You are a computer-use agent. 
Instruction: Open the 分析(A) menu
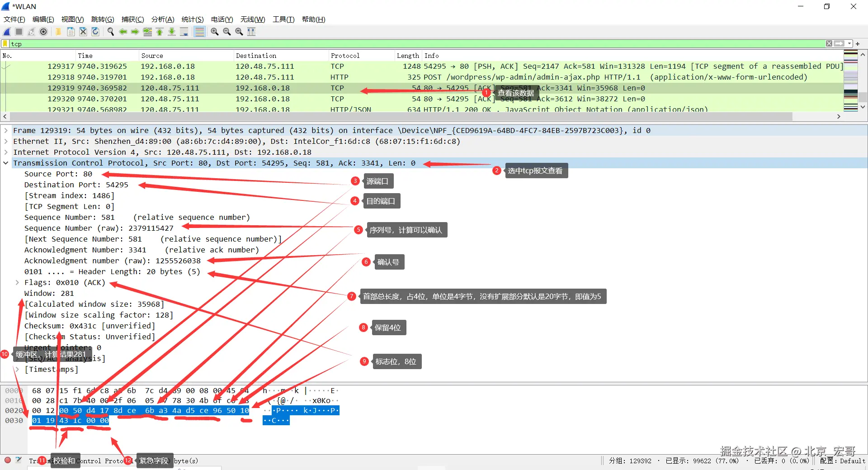163,19
